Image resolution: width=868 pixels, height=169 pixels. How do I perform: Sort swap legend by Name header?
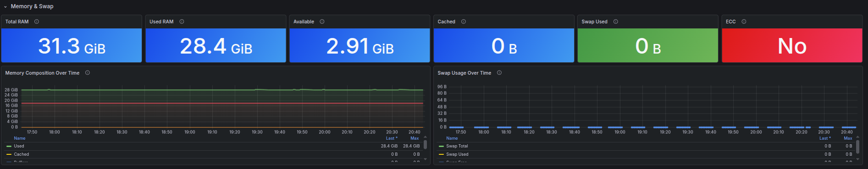[452, 138]
